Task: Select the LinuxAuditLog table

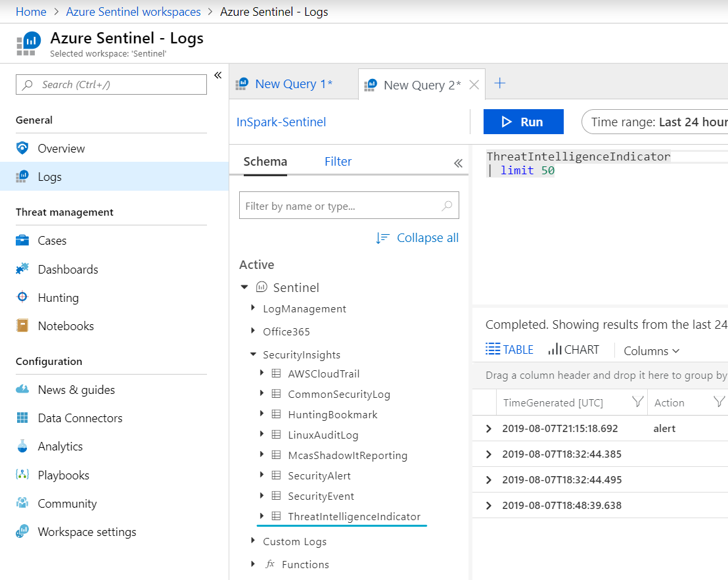Action: (x=323, y=435)
